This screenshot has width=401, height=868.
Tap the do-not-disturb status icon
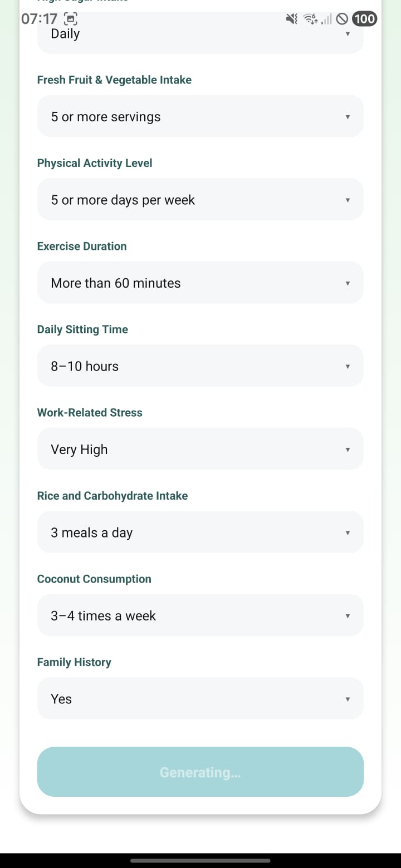click(343, 19)
